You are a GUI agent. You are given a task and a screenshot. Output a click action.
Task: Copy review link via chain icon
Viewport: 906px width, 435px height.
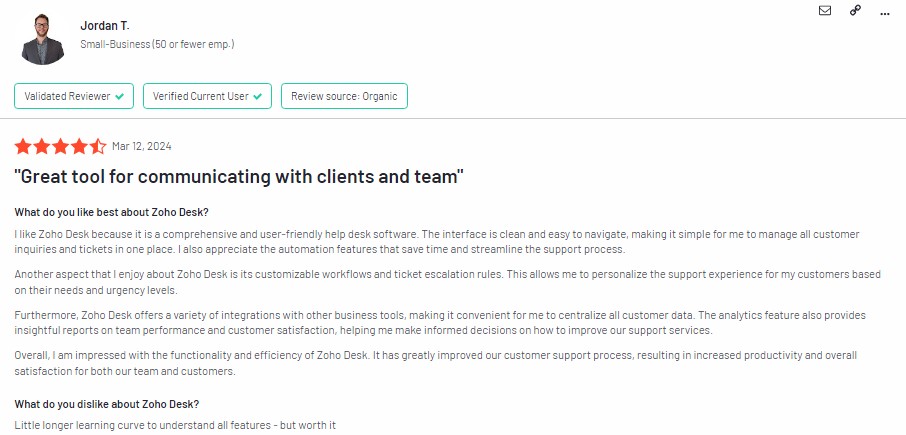(x=855, y=11)
